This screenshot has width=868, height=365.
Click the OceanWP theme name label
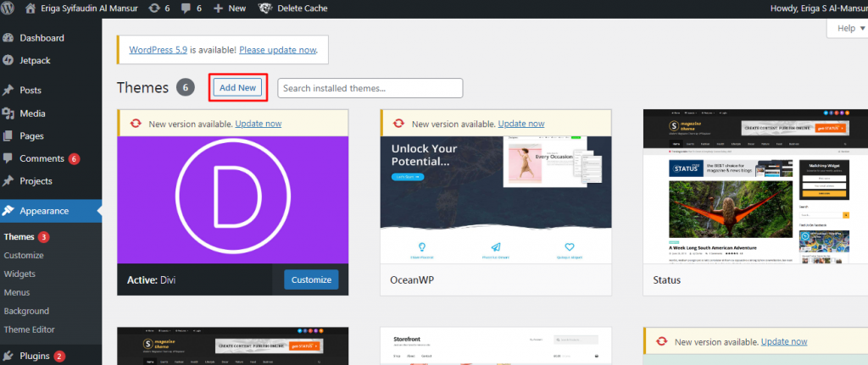click(412, 279)
